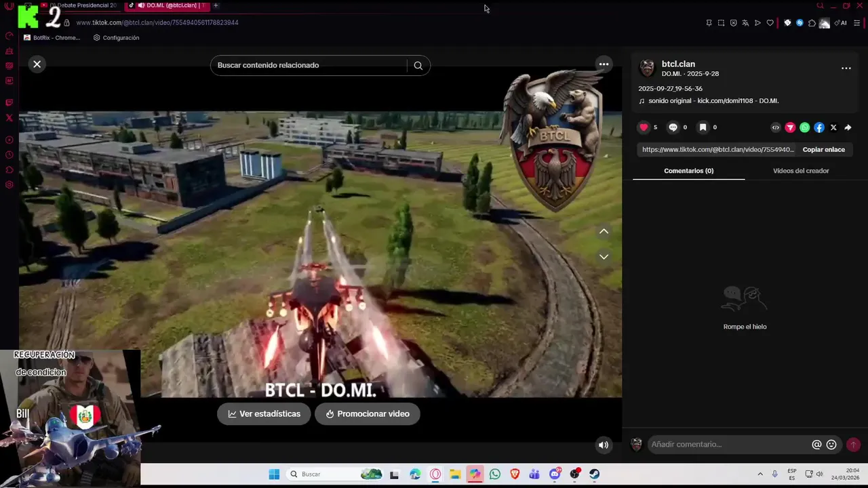Open the ad blocker shield icon

[733, 23]
